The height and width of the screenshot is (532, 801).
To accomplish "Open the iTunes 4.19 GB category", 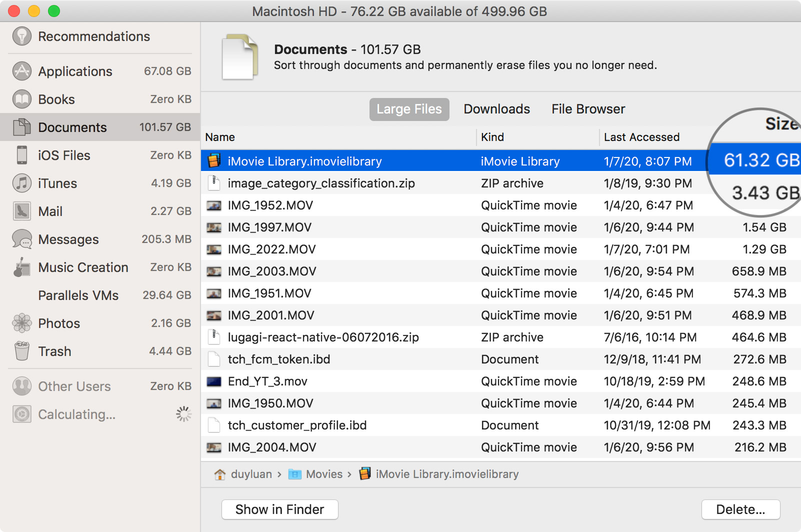I will [100, 183].
